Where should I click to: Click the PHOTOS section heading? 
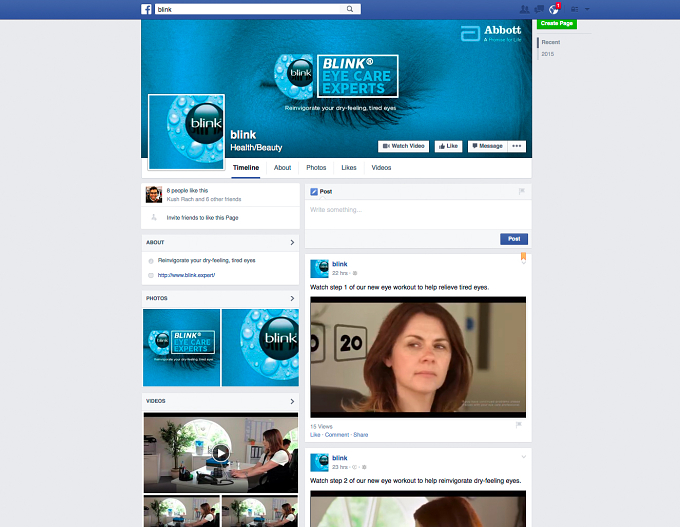point(157,298)
